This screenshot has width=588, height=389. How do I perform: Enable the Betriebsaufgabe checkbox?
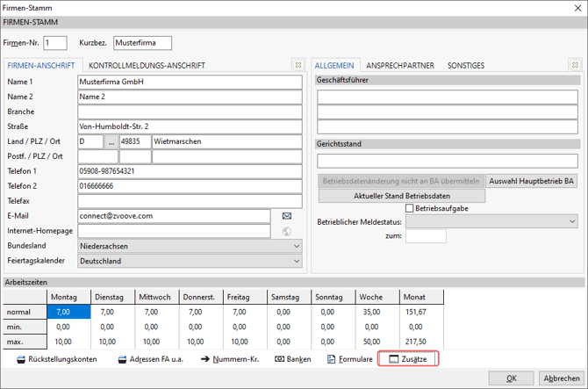(410, 208)
